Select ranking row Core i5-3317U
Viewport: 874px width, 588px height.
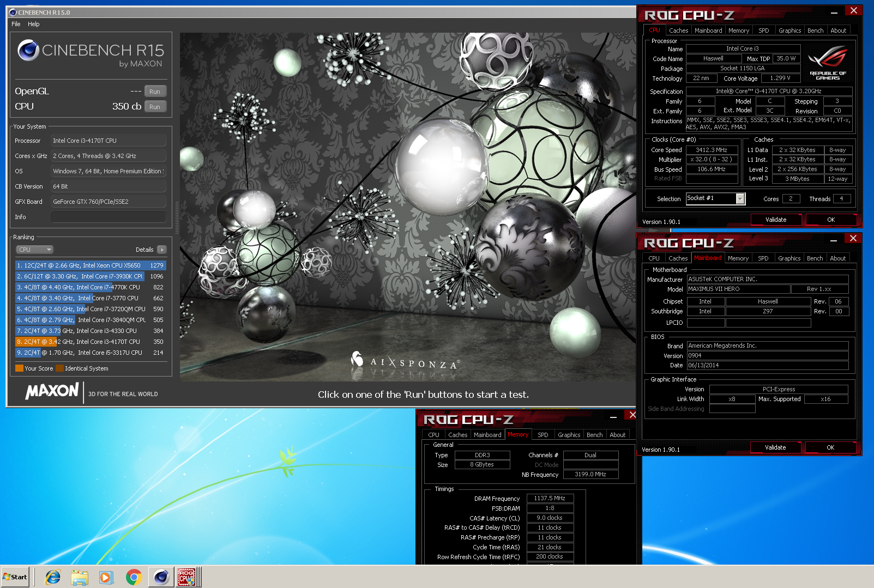(91, 353)
